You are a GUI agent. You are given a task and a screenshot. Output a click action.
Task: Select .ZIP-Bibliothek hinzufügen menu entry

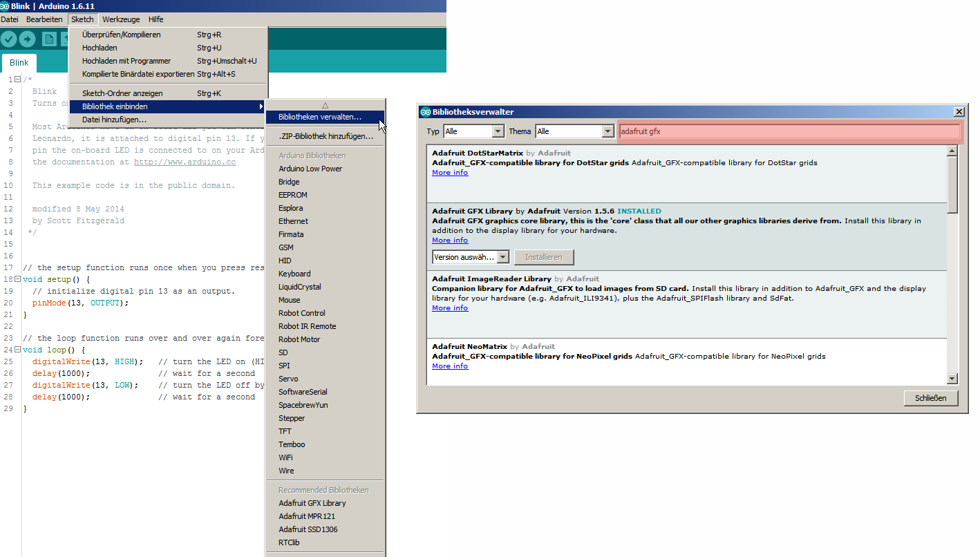(326, 136)
